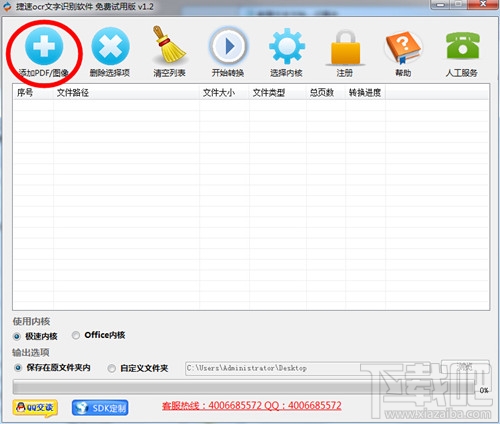The image size is (500, 424).
Task: Choose 保存在原文件夹内 output option
Action: (18, 368)
